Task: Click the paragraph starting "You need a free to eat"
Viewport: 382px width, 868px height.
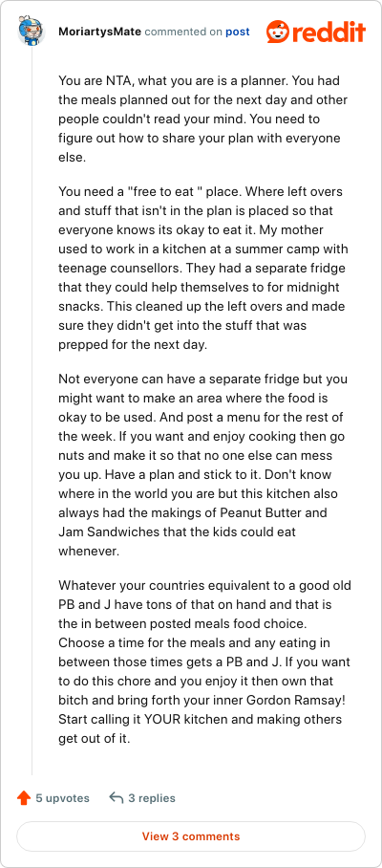Action: (203, 268)
